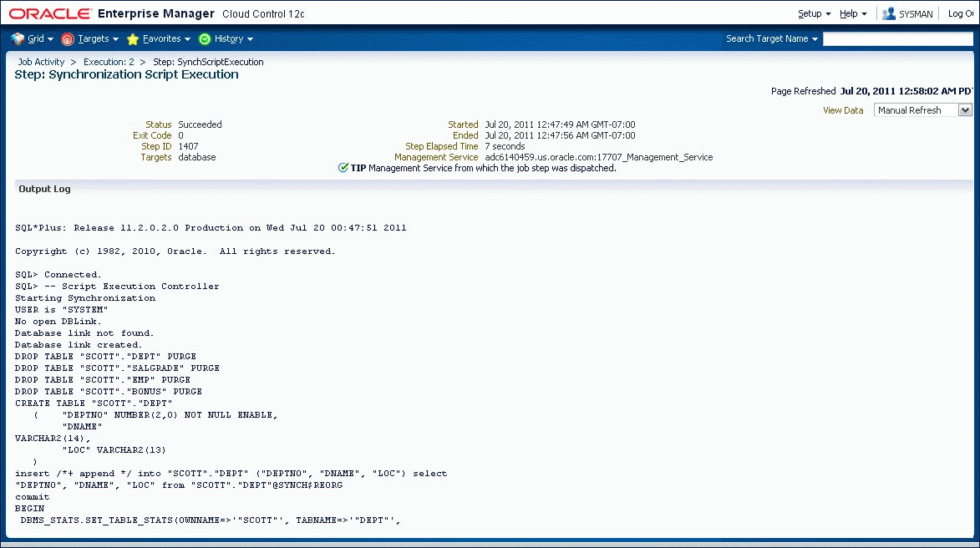This screenshot has height=548, width=980.
Task: Click the Ended timestamp 12:47:56 AM
Action: point(560,135)
